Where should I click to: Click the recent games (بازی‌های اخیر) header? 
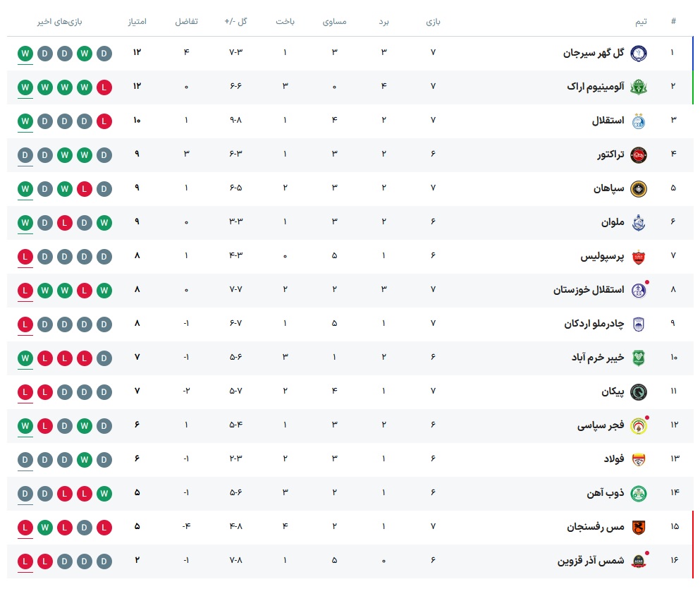[x=60, y=21]
